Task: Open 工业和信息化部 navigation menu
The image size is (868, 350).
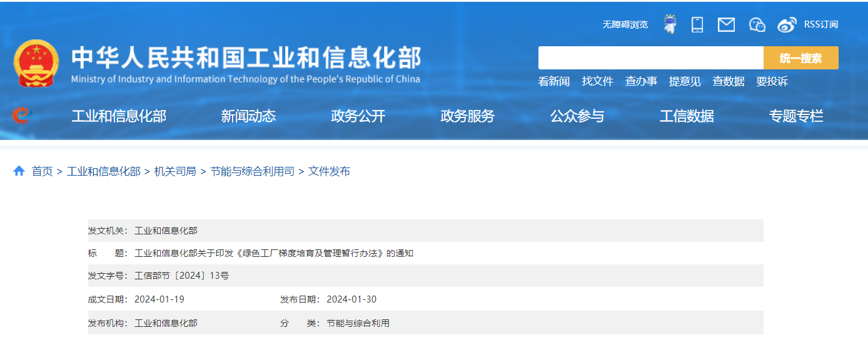Action: click(119, 116)
